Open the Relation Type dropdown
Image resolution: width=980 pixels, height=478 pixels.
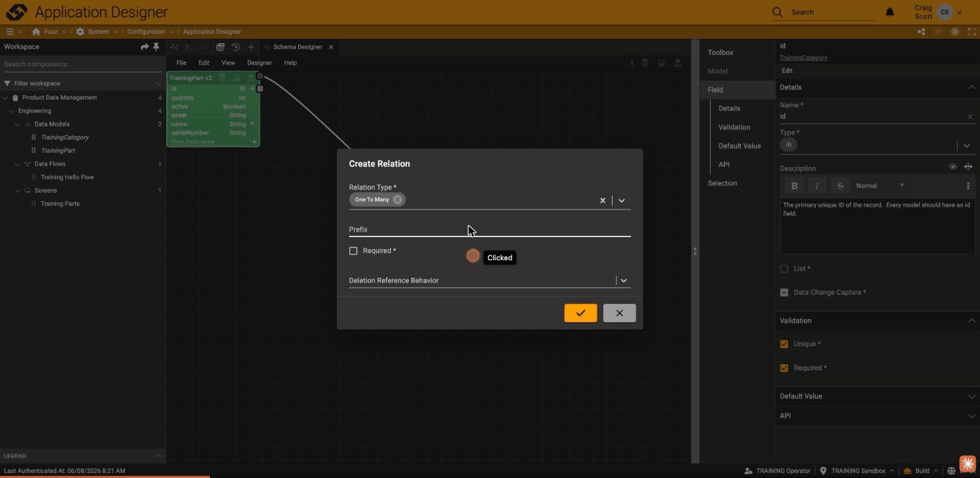point(621,200)
